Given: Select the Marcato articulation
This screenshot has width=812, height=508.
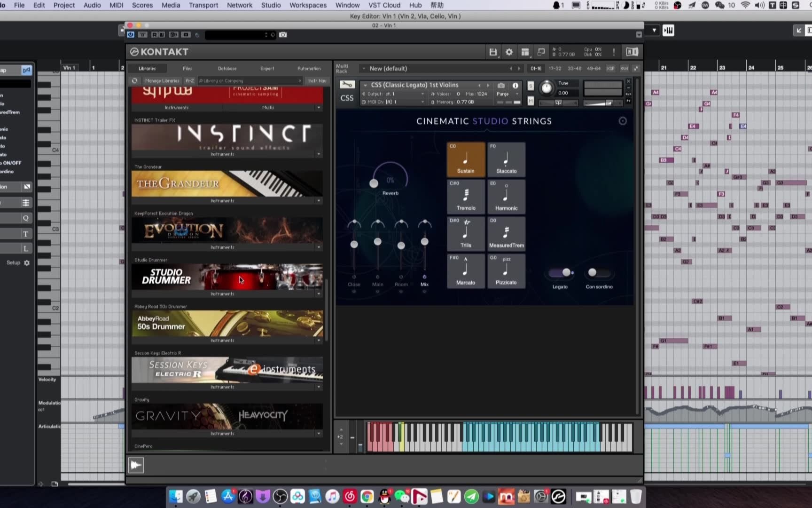Looking at the screenshot, I should (466, 271).
